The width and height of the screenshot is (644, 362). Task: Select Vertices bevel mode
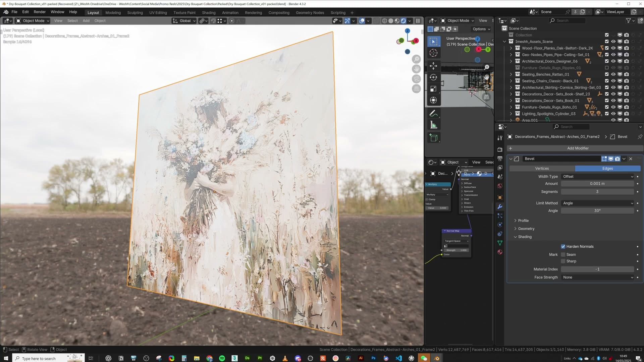[x=542, y=169]
